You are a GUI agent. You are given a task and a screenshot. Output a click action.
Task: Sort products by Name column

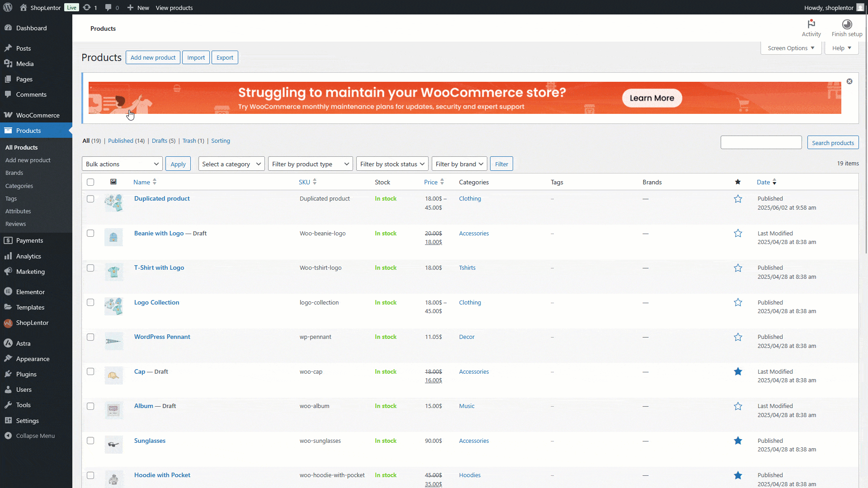(145, 182)
